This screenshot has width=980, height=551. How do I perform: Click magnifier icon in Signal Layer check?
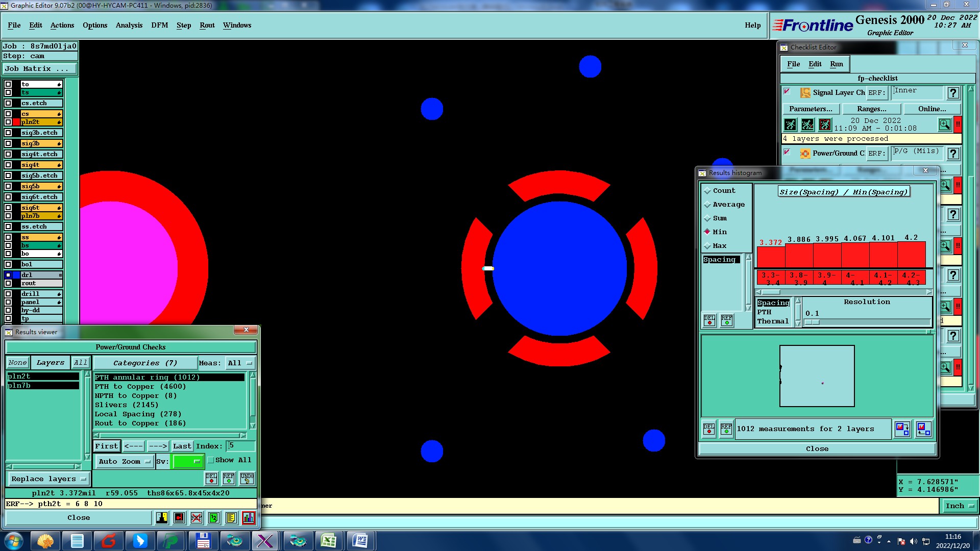coord(944,124)
